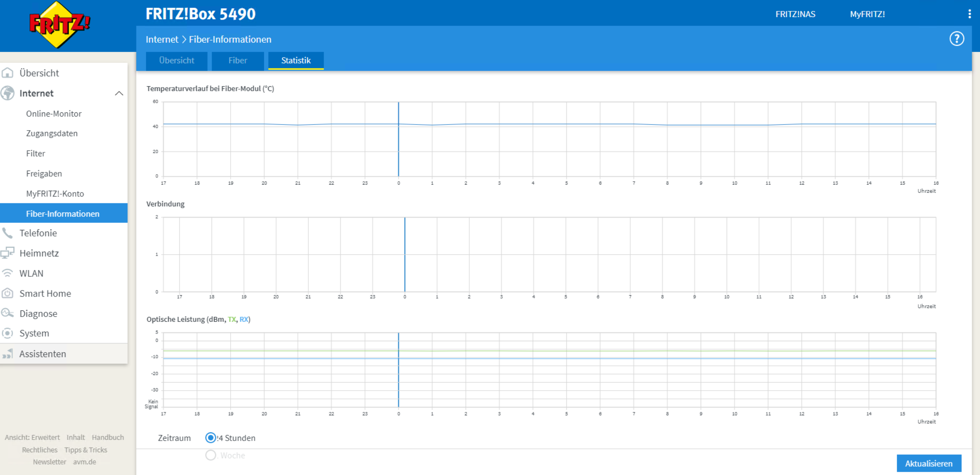Click the Heimnetz network icon
Viewport: 980px width, 475px height.
(7, 253)
